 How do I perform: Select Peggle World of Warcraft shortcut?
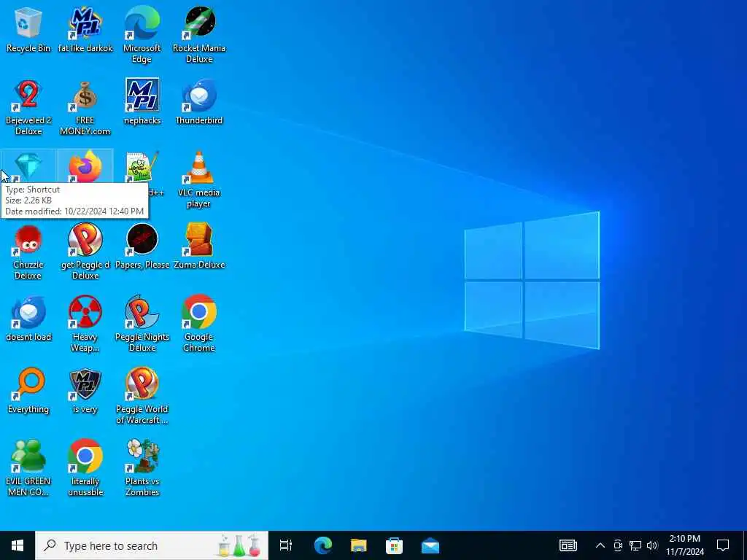click(x=142, y=396)
